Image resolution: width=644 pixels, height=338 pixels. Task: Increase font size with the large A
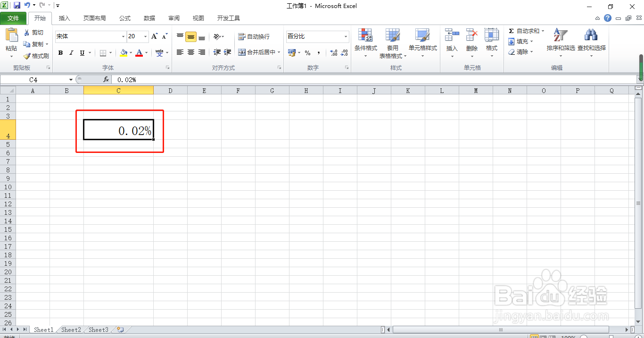click(x=154, y=36)
